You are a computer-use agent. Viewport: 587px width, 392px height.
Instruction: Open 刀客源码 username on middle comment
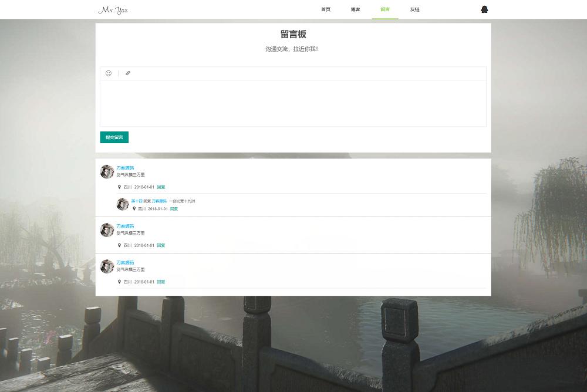tap(125, 226)
